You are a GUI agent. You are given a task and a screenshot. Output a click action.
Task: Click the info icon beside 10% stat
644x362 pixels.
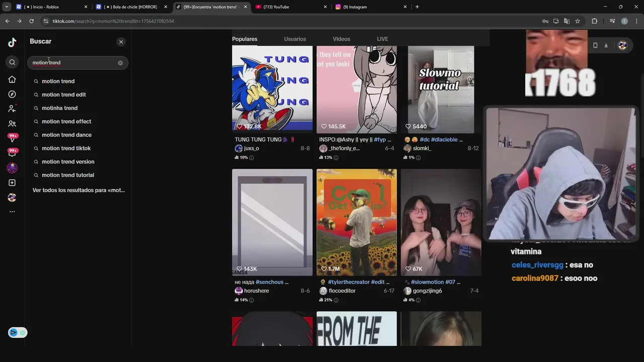click(x=252, y=157)
